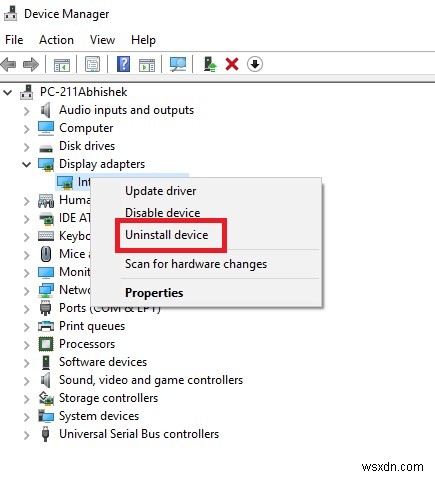The image size is (435, 477).
Task: Click the Keyboards category icon
Action: click(x=46, y=236)
